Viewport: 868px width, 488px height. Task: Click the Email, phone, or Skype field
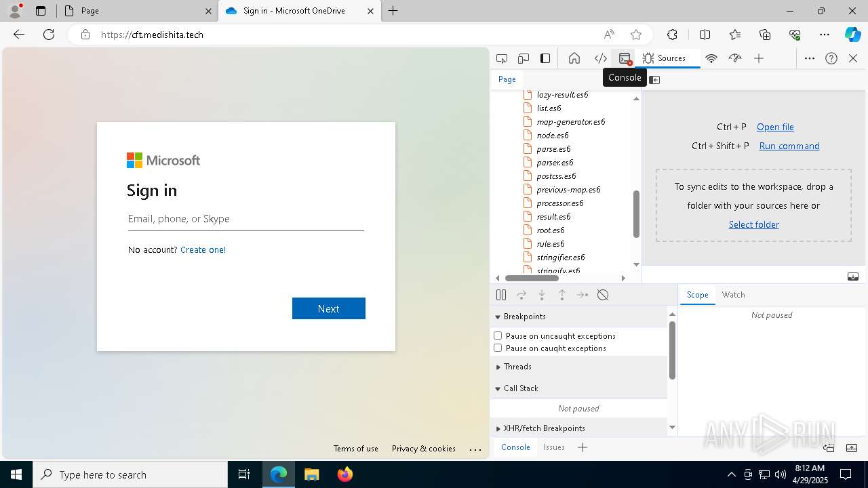coord(246,219)
